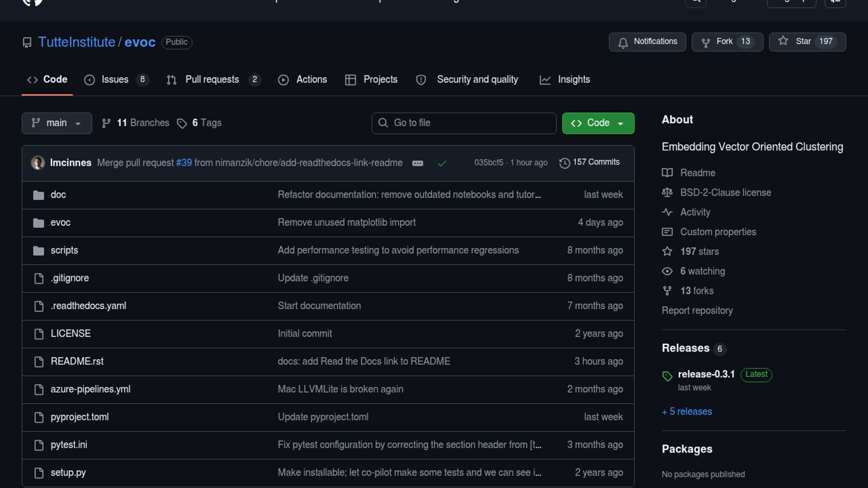Expand the green Code dropdown

point(598,123)
